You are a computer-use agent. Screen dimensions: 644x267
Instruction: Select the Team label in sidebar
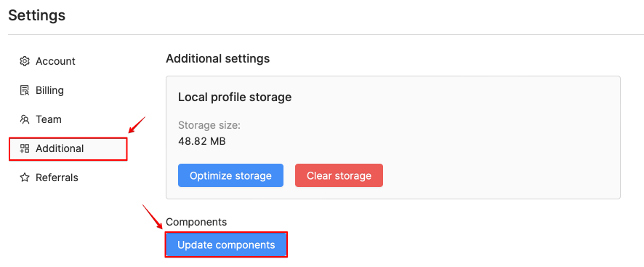click(x=49, y=120)
